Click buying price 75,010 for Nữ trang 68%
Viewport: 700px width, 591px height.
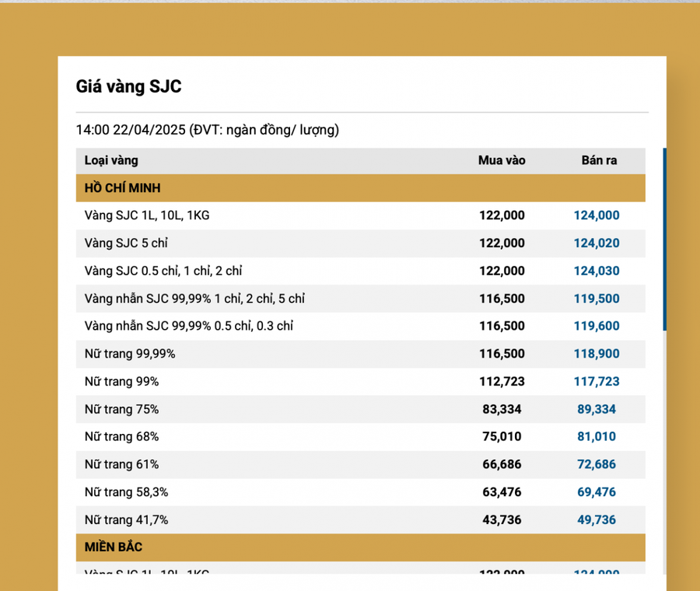(502, 436)
